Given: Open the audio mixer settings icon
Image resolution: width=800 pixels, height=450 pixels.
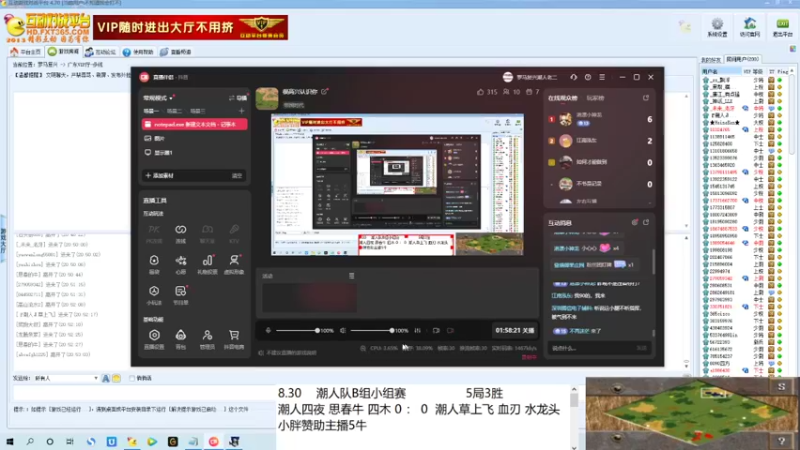Looking at the screenshot, I should point(417,331).
